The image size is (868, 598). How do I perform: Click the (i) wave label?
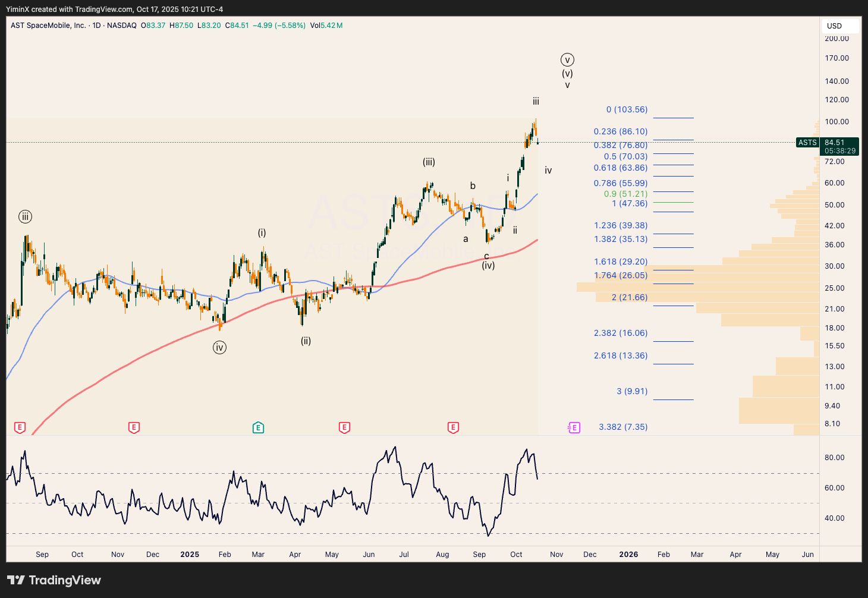(x=262, y=232)
